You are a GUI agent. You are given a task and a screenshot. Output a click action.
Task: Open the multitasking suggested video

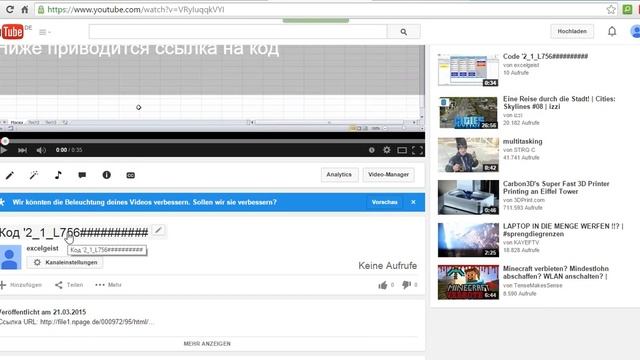[x=522, y=141]
